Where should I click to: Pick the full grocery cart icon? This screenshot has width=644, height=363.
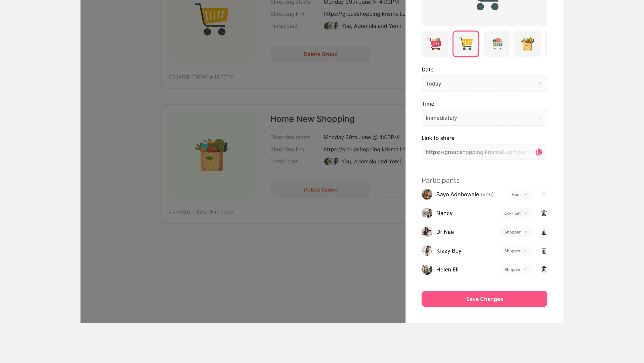pyautogui.click(x=496, y=44)
